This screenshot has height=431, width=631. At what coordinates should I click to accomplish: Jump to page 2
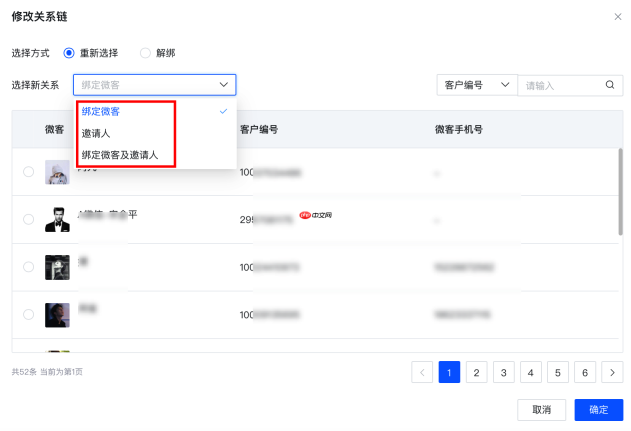click(476, 372)
